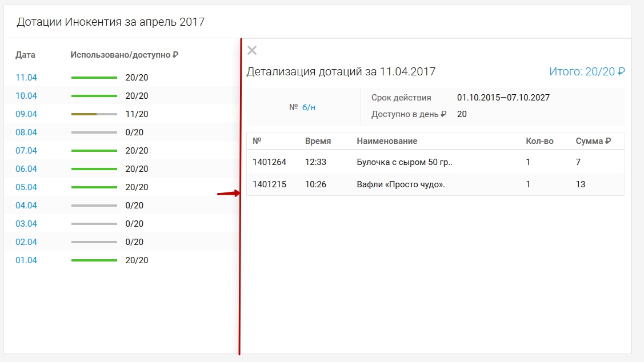
Task: Click the Дата column header
Action: pos(26,55)
